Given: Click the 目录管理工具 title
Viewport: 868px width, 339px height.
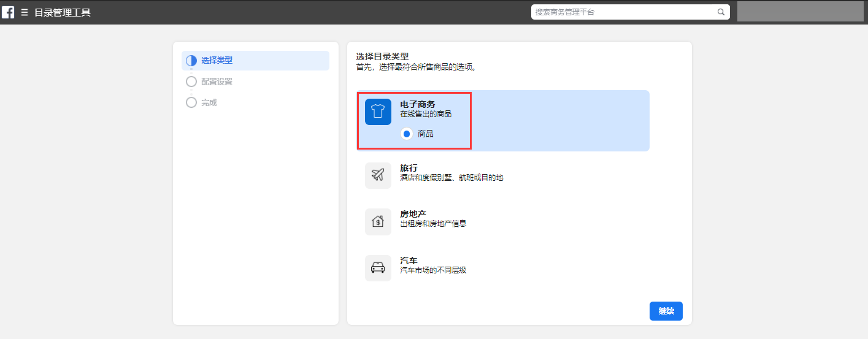Looking at the screenshot, I should click(x=63, y=12).
